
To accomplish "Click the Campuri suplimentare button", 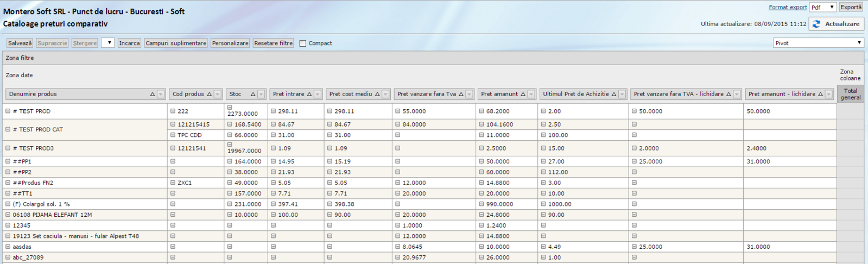I will (176, 43).
